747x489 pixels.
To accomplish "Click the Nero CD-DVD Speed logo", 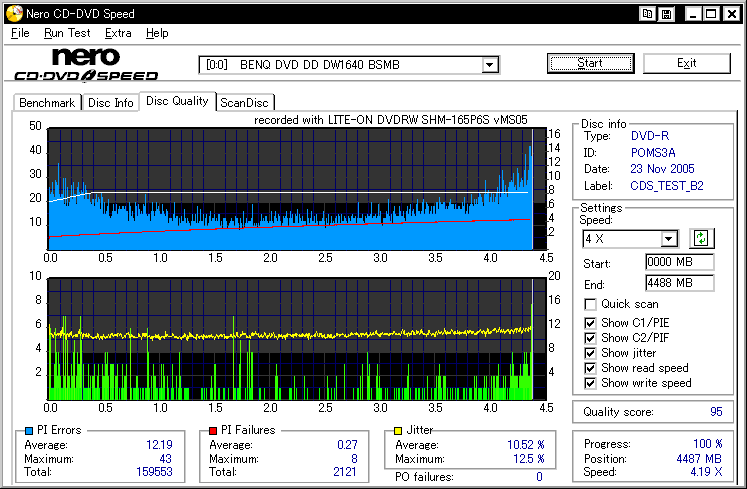I will (x=86, y=64).
